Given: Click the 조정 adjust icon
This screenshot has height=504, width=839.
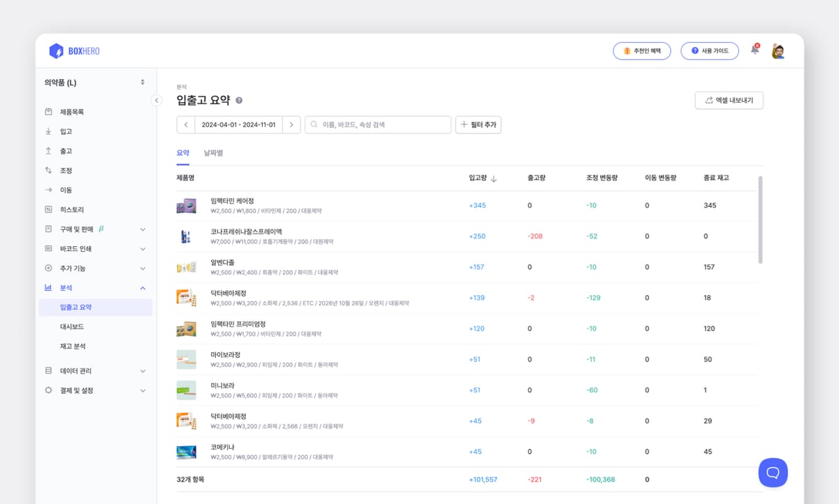Looking at the screenshot, I should pos(48,171).
